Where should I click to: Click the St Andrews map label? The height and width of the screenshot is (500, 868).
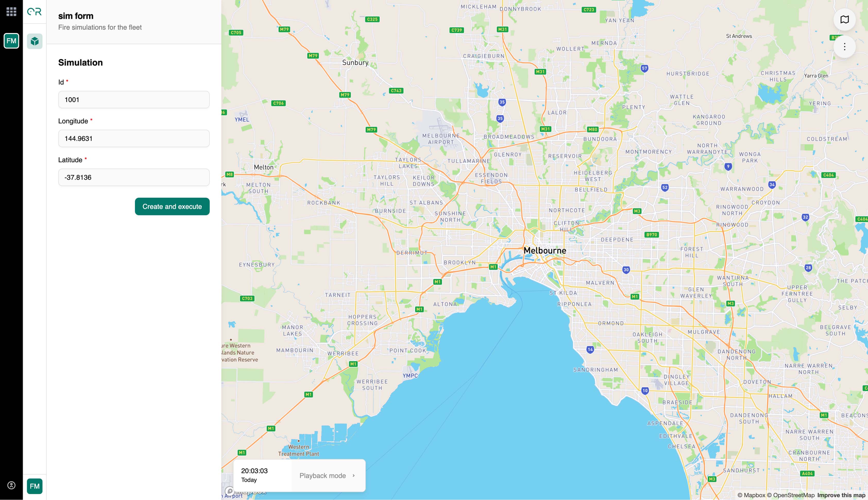pyautogui.click(x=739, y=36)
